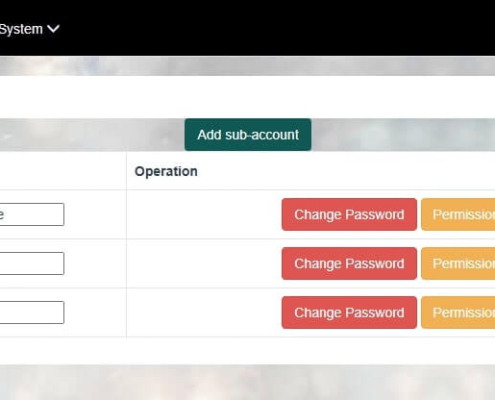The height and width of the screenshot is (400, 495).
Task: Click the Add sub-account button
Action: coord(248,135)
